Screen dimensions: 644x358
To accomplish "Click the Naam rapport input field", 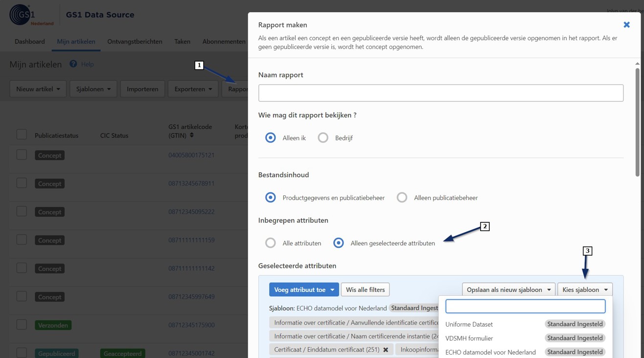I will coord(440,93).
